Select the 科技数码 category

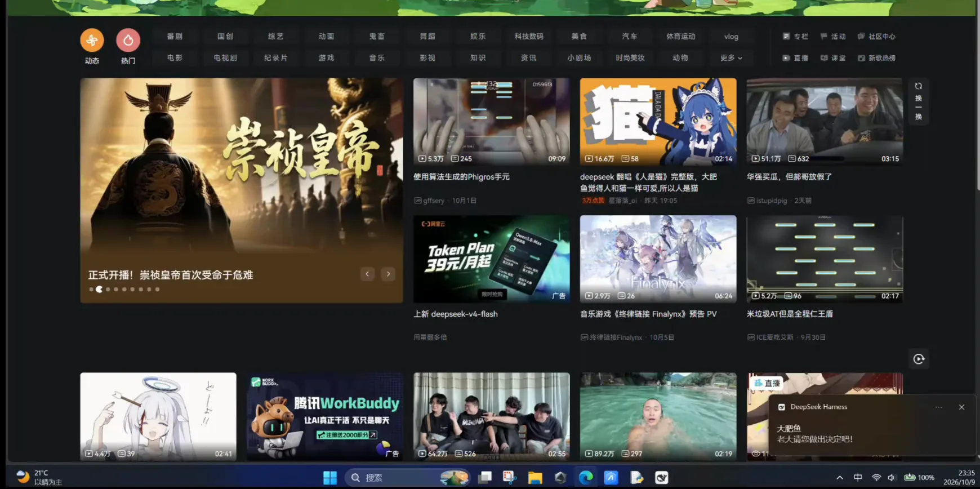[529, 36]
